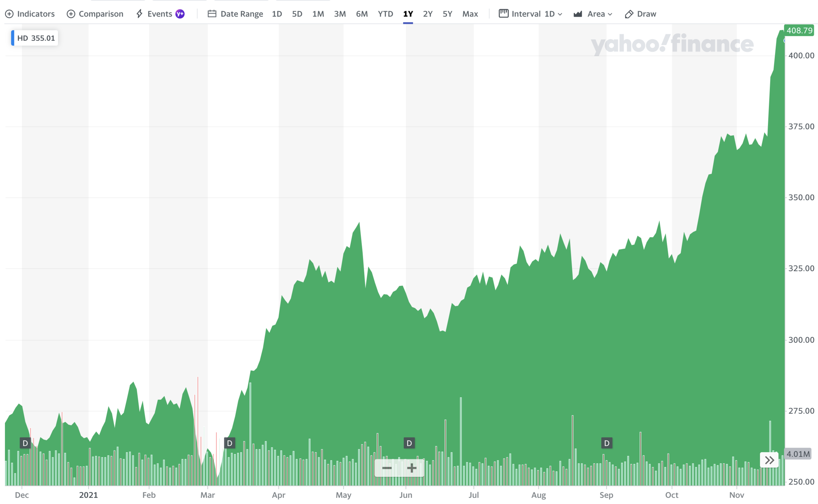Click the 3M range button

tap(340, 14)
